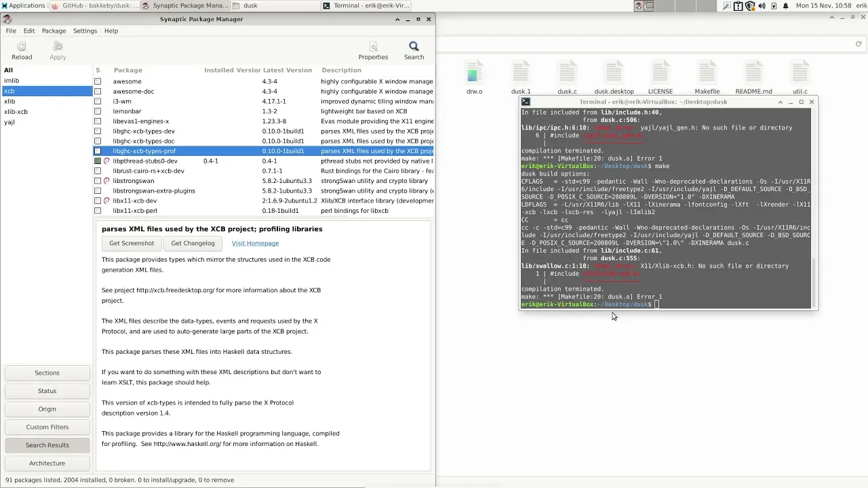Click the file manager reload icon
The image size is (868, 488).
point(858,44)
